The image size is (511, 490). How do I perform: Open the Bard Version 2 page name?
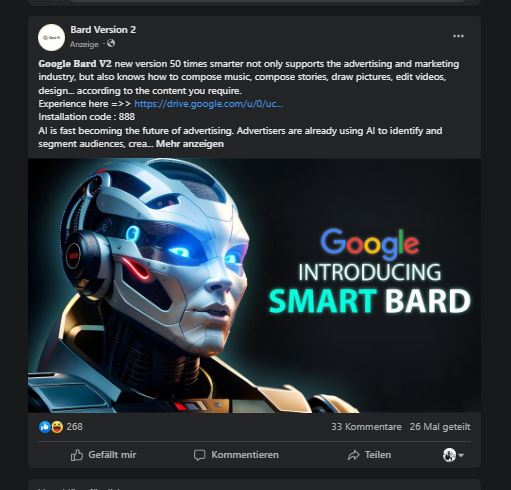[103, 30]
